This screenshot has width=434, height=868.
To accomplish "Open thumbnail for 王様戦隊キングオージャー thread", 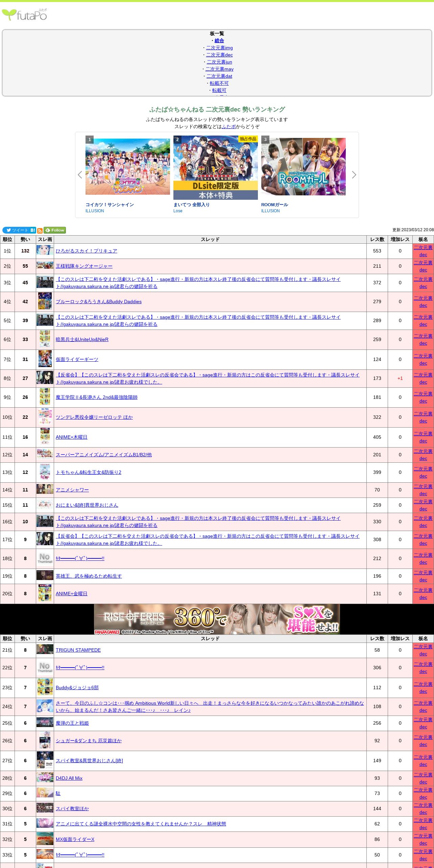I will click(x=45, y=265).
